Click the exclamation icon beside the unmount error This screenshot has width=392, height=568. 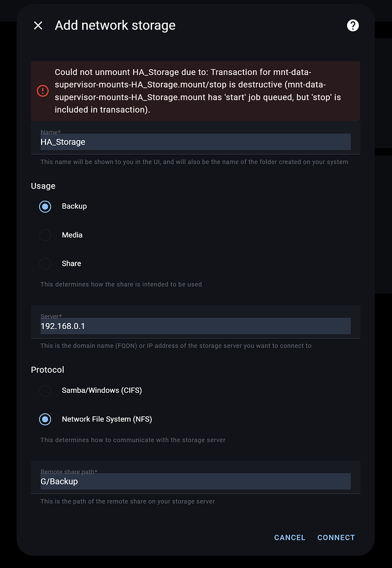tap(43, 90)
